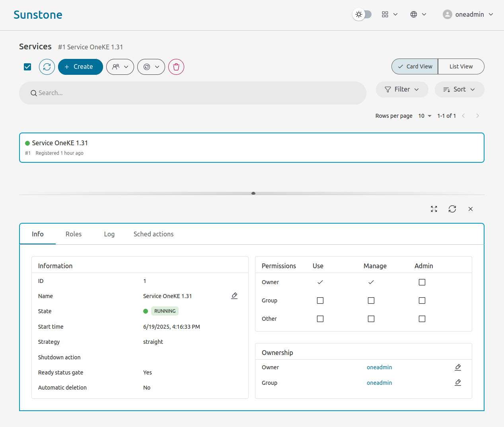504x427 pixels.
Task: Open the Filter dropdown
Action: click(x=402, y=90)
